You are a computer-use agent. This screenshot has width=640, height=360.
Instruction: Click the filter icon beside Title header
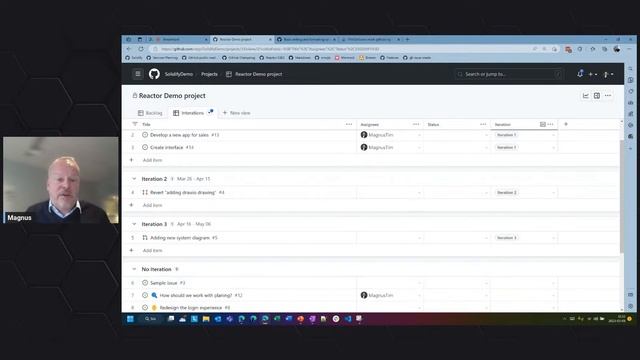(x=135, y=124)
